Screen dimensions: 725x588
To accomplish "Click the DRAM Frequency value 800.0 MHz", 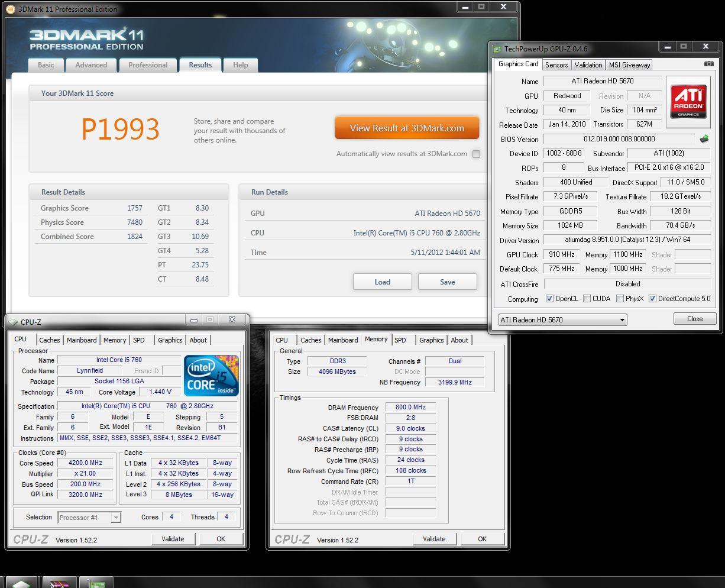I will point(410,407).
